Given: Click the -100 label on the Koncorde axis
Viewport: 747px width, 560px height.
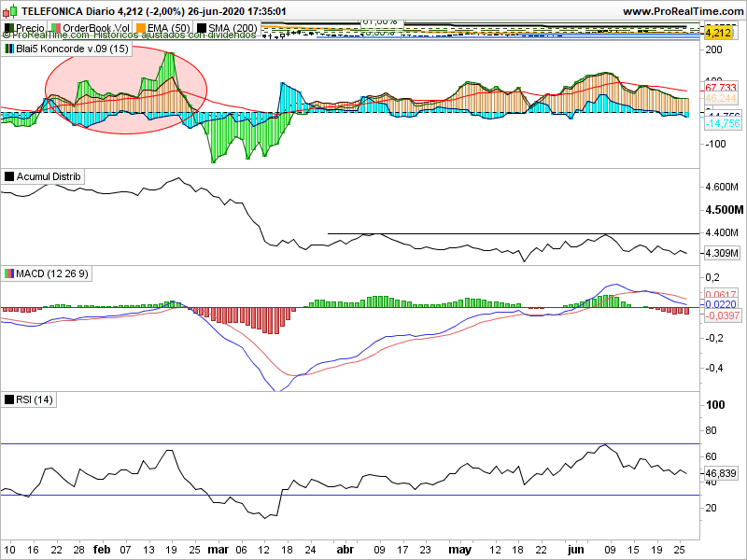Looking at the screenshot, I should pos(715,144).
